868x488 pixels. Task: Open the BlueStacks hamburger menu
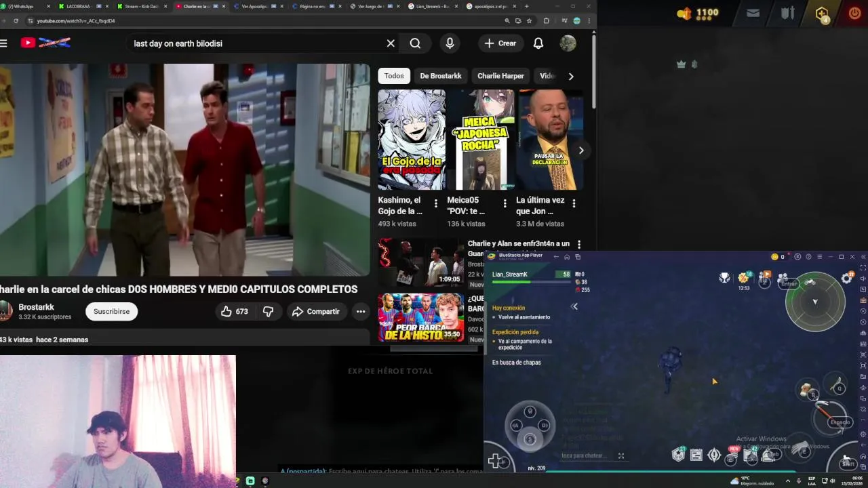pyautogui.click(x=819, y=257)
